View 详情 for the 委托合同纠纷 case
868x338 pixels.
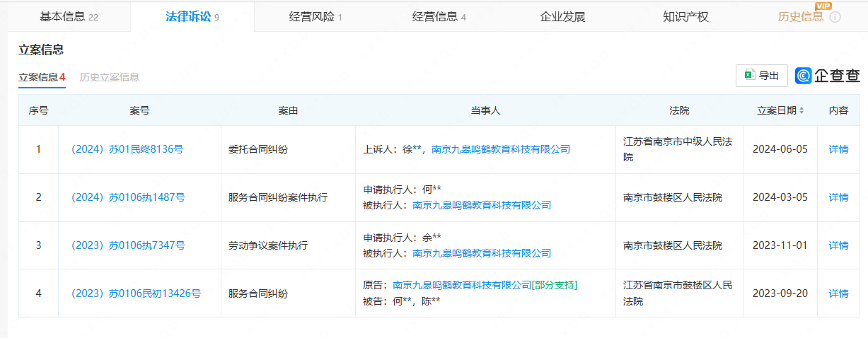(x=838, y=149)
